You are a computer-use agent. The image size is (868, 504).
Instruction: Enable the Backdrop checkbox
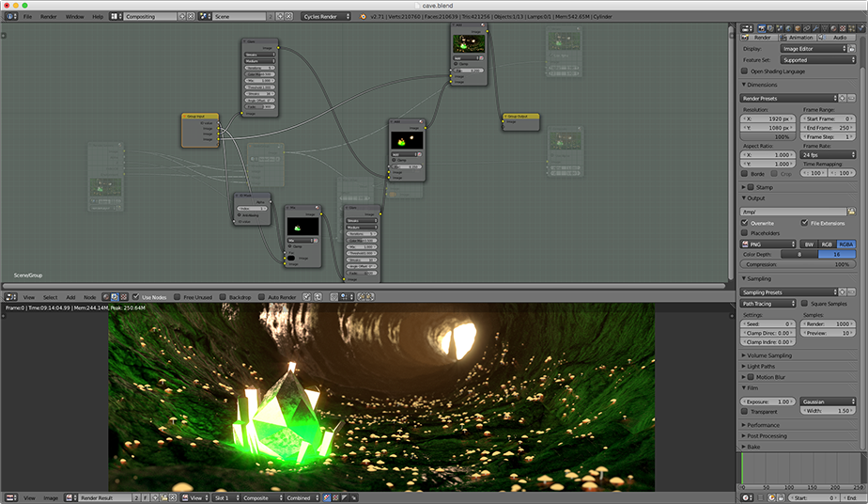point(224,297)
